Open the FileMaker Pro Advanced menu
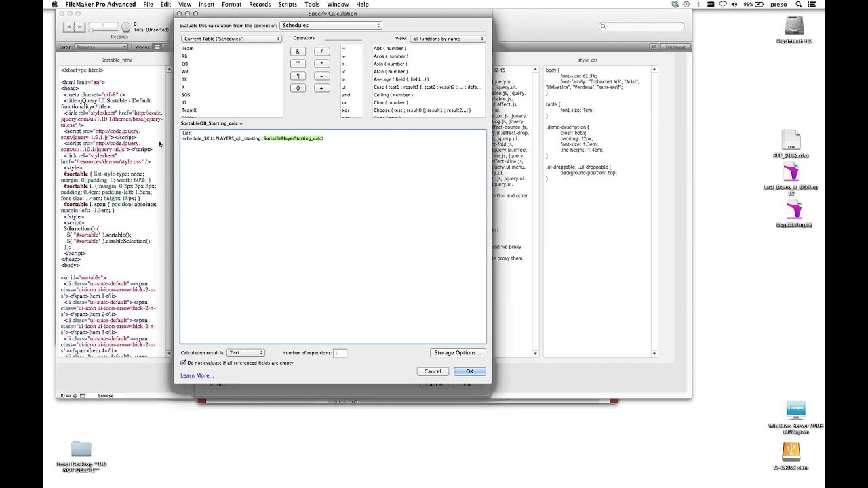Image resolution: width=868 pixels, height=488 pixels. coord(100,4)
